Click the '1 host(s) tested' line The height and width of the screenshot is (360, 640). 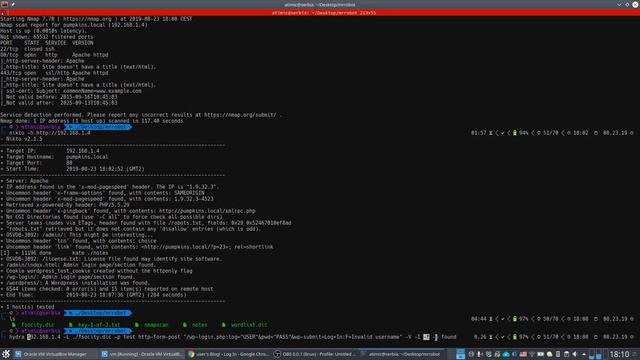point(27,307)
